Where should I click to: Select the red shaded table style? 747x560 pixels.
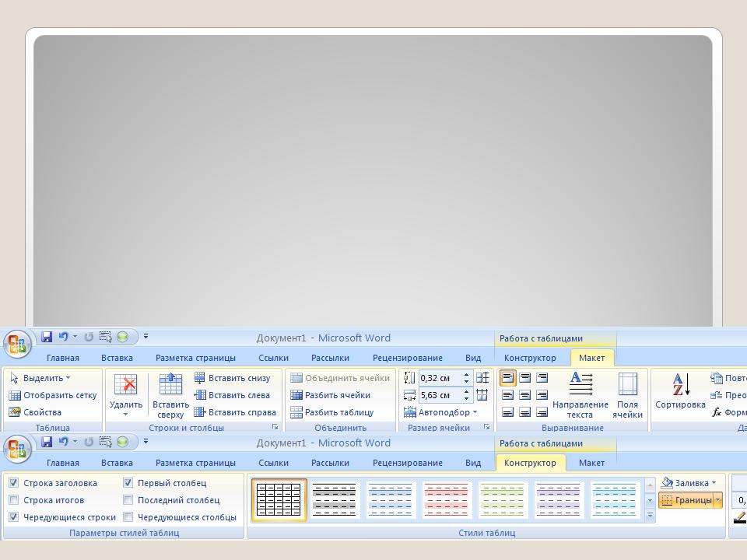[447, 499]
